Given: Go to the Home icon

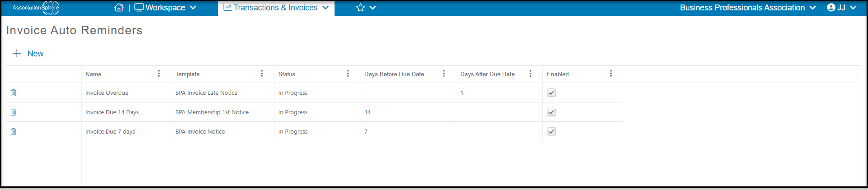Looking at the screenshot, I should coord(119,8).
